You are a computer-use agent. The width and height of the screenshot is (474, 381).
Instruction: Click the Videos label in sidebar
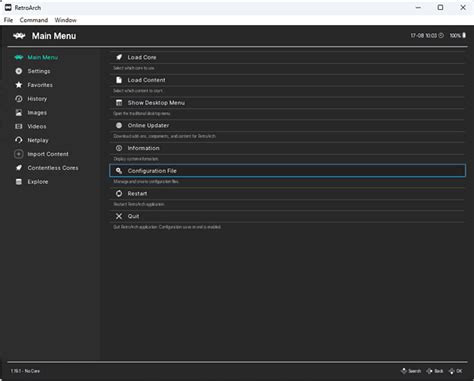click(37, 126)
